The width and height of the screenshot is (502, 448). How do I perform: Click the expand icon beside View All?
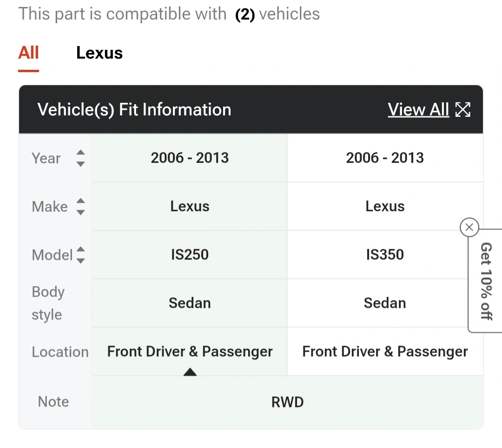pos(462,110)
